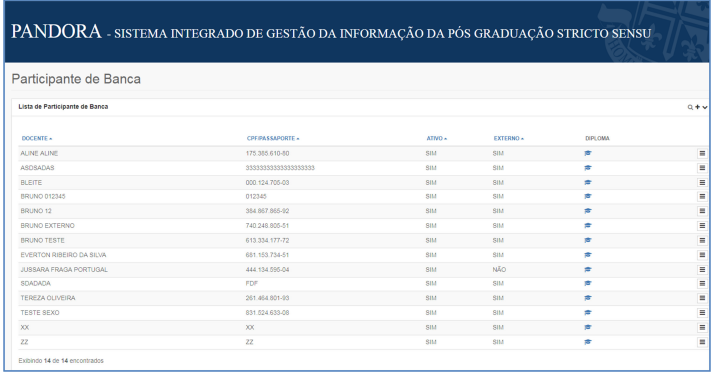712x374 pixels.
Task: Select the Lista de Participante de Banca title
Action: [63, 107]
